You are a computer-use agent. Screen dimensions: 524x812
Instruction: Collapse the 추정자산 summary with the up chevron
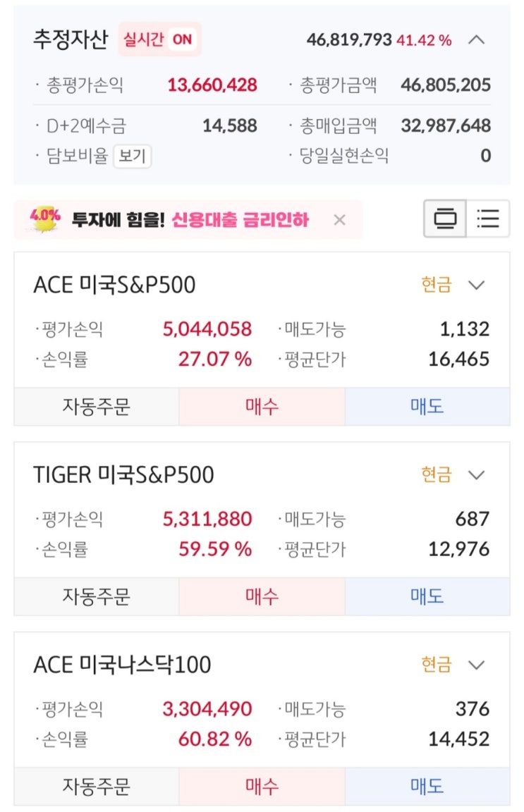click(477, 39)
